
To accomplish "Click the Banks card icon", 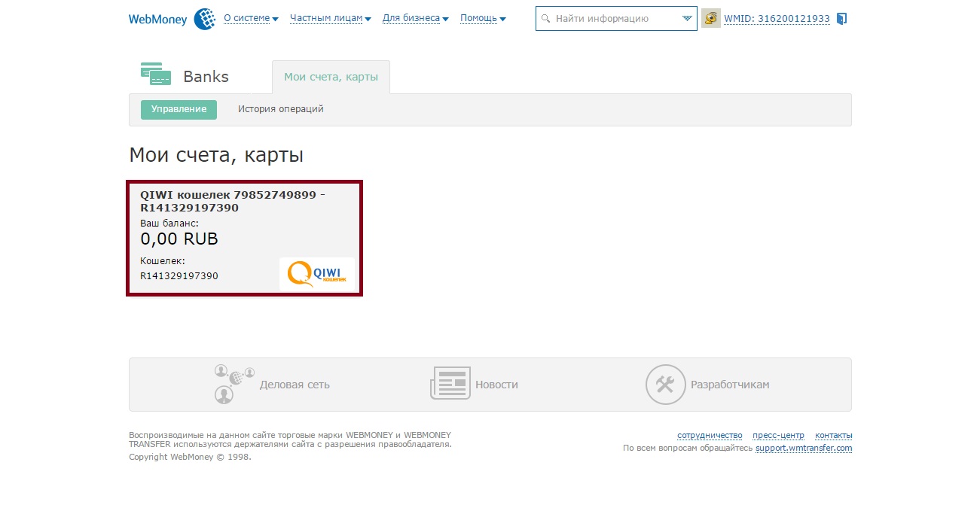I will 156,74.
